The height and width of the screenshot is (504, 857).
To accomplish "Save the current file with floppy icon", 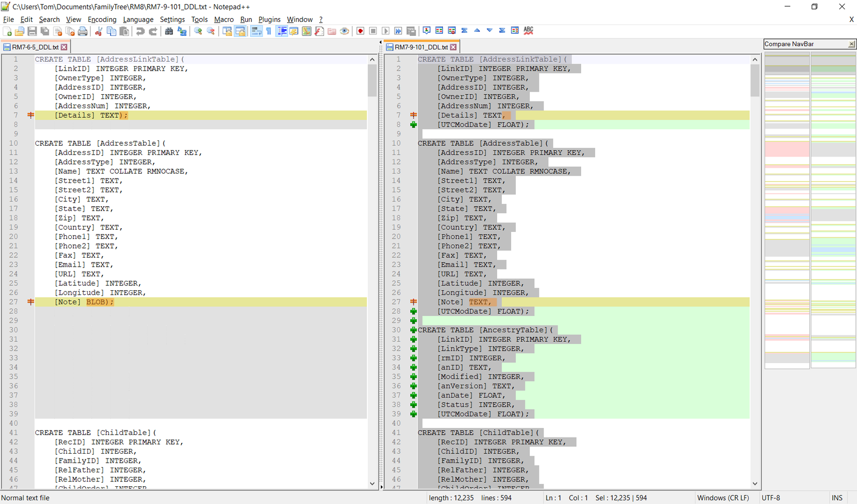I will (32, 31).
